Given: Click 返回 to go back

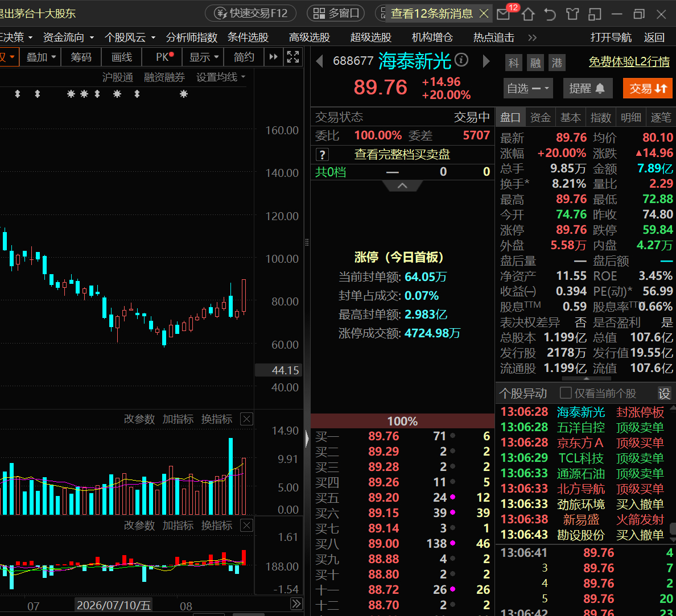Looking at the screenshot, I should click(x=654, y=38).
